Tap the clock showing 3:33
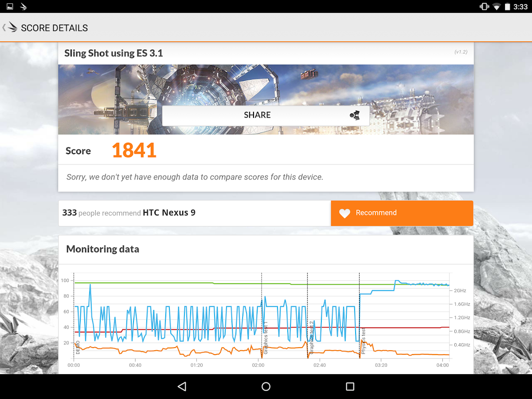532x399 pixels. pyautogui.click(x=520, y=7)
